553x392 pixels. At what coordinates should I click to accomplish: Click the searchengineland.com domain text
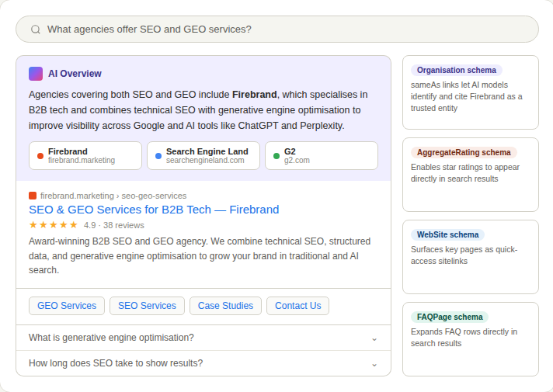205,161
